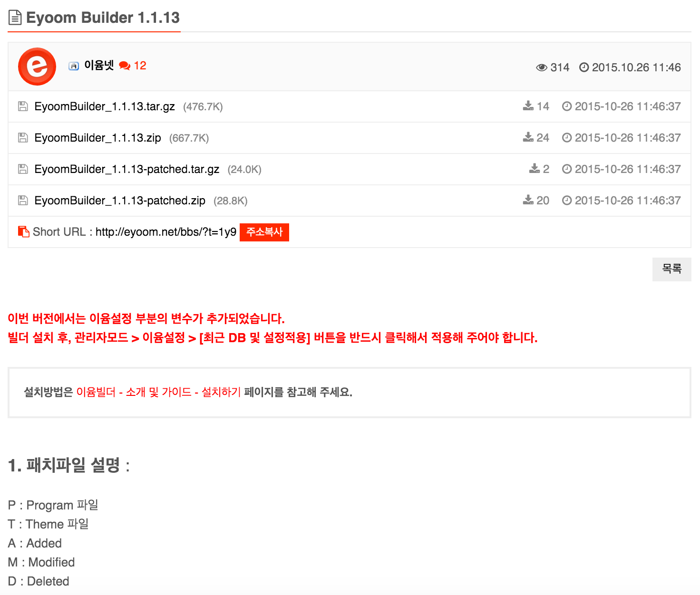Download EyoomBuilder_1.1.13-patched.tar.gz
Screen dimensions: 700x595
[x=127, y=169]
